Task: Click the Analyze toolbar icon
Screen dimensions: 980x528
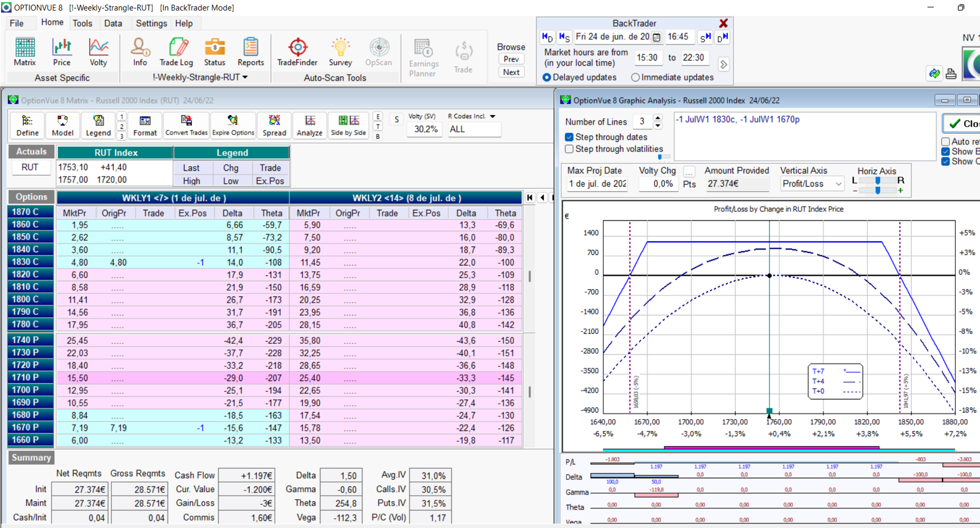Action: click(310, 125)
